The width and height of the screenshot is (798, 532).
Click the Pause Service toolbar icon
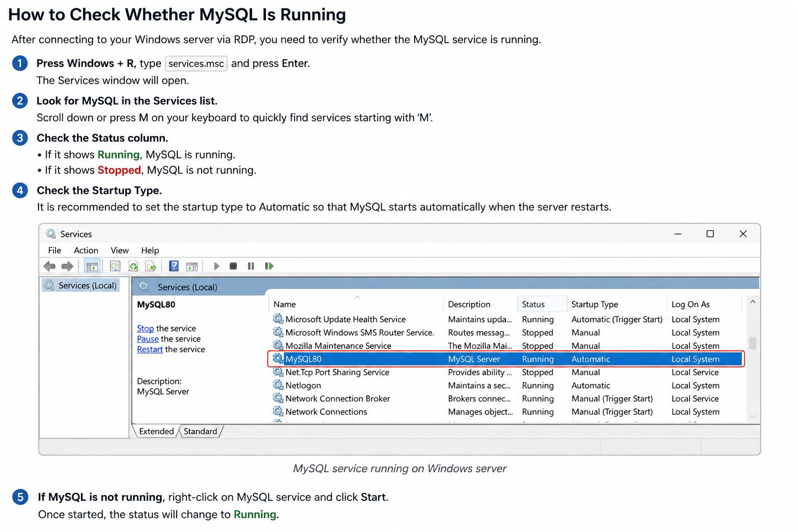[251, 266]
